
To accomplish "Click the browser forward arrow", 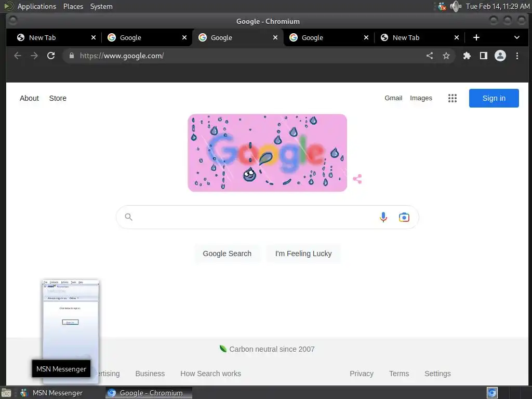I will [34, 56].
